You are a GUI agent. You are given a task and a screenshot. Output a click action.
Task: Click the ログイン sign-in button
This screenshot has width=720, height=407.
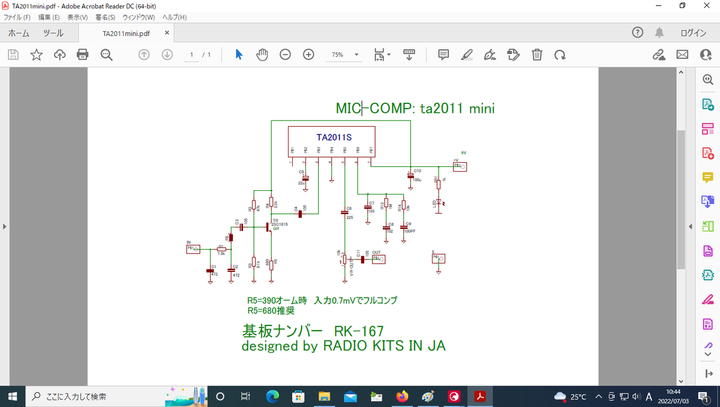pyautogui.click(x=692, y=33)
